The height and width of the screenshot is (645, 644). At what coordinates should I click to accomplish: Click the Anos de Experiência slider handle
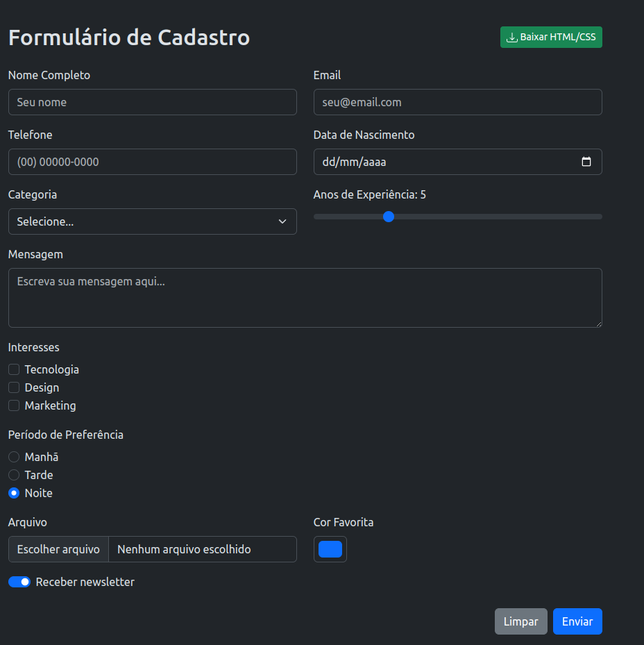(389, 217)
